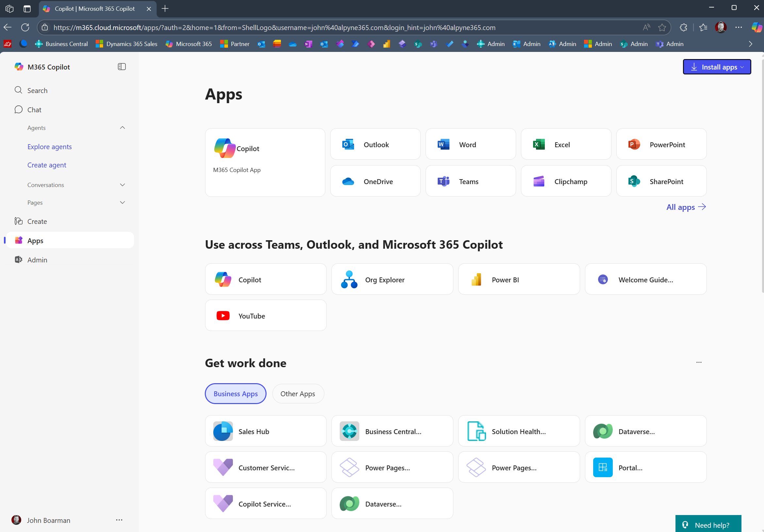Open the Business Central bookmark

tap(61, 44)
